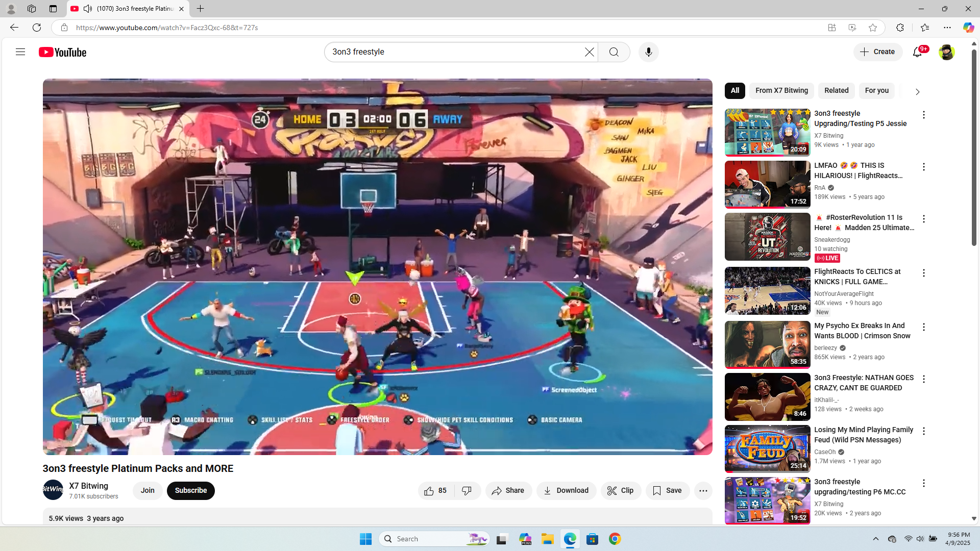Open tab actions menu icon

[53, 9]
